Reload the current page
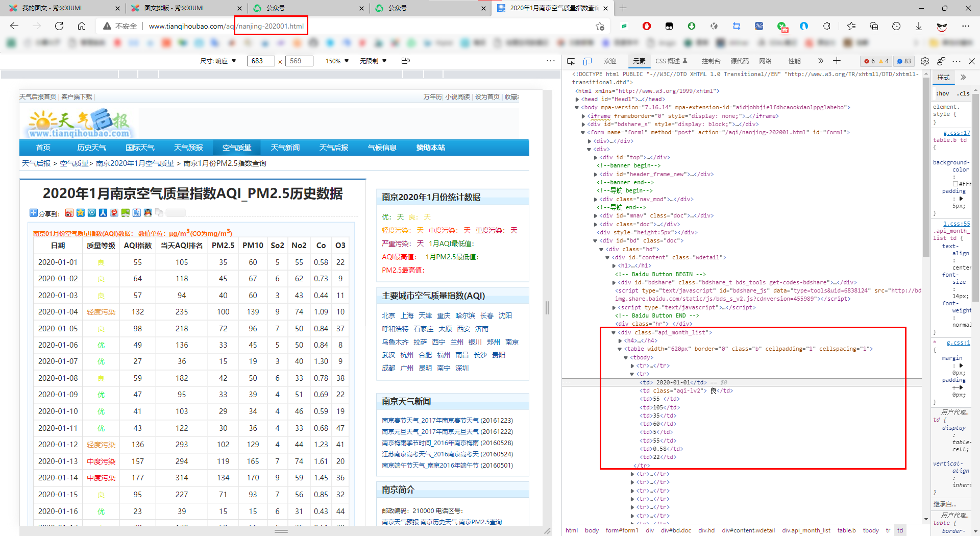The width and height of the screenshot is (980, 536). tap(59, 26)
